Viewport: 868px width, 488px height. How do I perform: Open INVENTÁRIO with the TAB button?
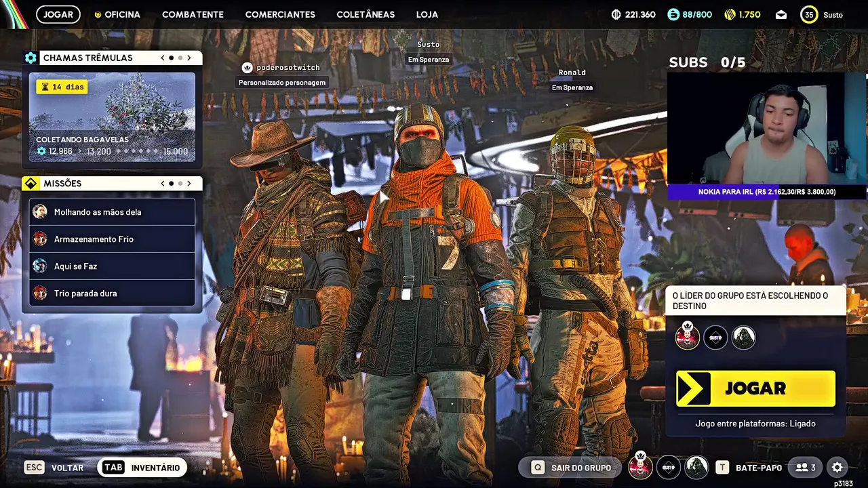(142, 468)
